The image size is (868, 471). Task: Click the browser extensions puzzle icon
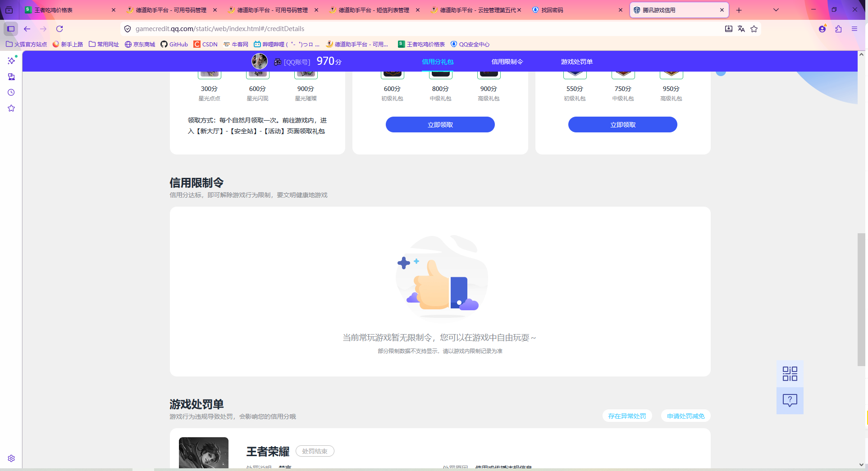click(838, 28)
